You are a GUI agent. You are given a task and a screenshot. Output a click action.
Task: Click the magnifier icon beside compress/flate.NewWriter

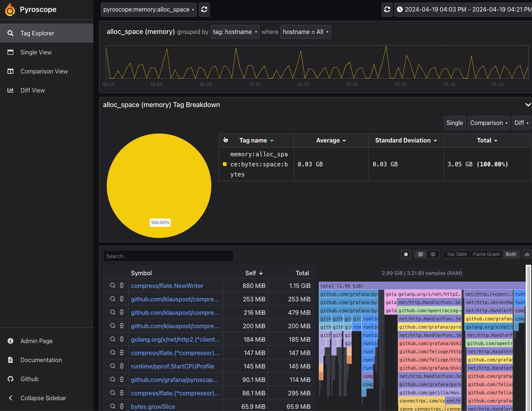click(112, 285)
